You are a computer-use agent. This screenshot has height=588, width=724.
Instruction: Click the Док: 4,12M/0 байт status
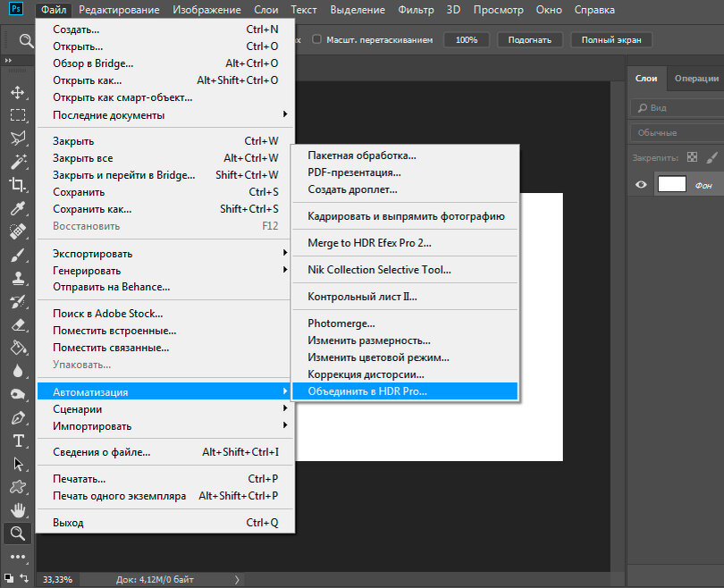pos(155,579)
